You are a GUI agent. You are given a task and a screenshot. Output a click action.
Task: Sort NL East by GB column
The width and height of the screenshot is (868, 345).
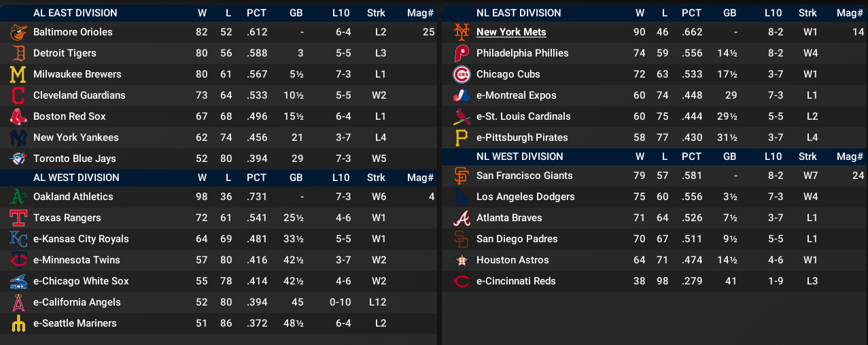coord(729,13)
